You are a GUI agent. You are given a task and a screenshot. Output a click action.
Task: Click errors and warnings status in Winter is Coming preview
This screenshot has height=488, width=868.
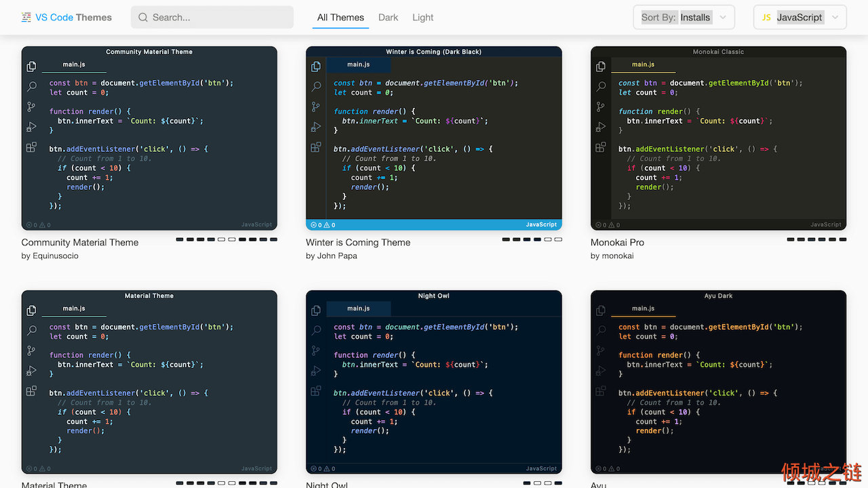[x=323, y=225]
